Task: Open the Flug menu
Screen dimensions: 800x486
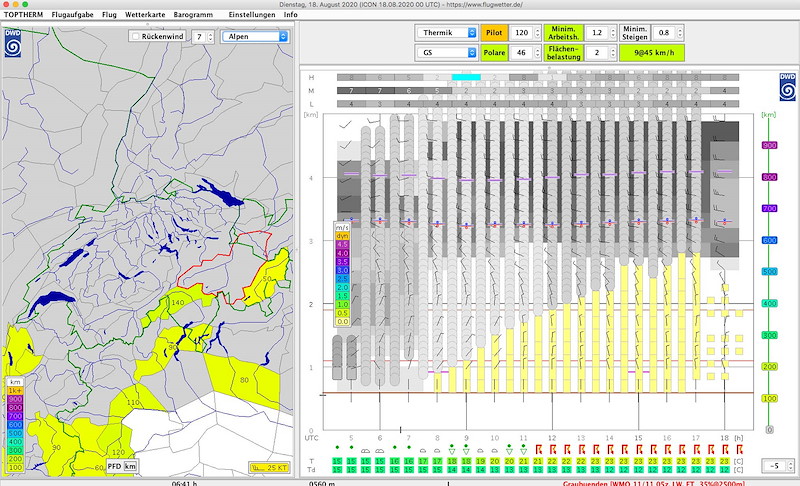Action: coord(109,15)
